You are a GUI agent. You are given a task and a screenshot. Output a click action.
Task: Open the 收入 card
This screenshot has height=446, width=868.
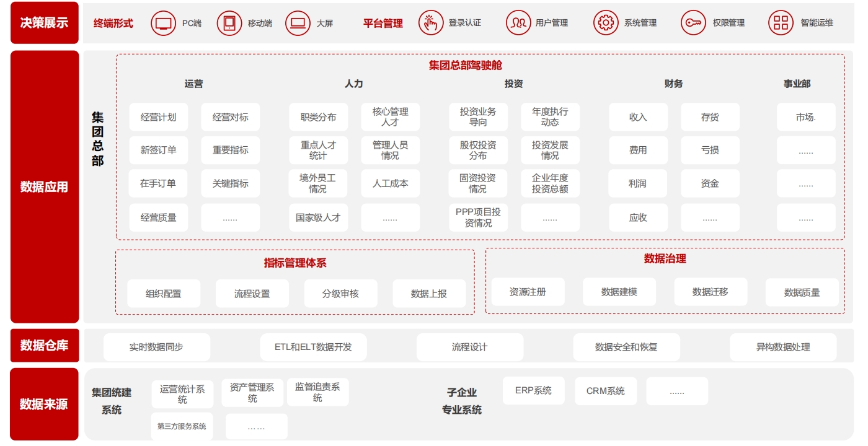tap(638, 117)
